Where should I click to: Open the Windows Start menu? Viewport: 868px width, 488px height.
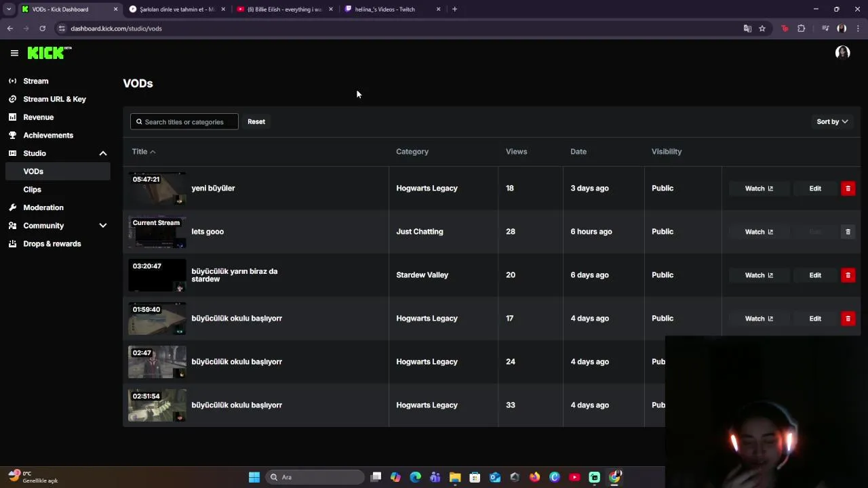point(254,477)
